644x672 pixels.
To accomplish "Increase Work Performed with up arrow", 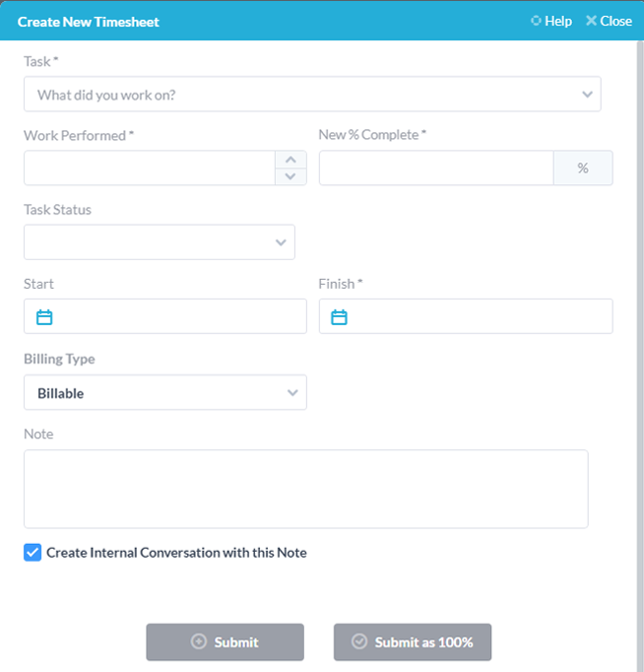I will click(x=290, y=160).
